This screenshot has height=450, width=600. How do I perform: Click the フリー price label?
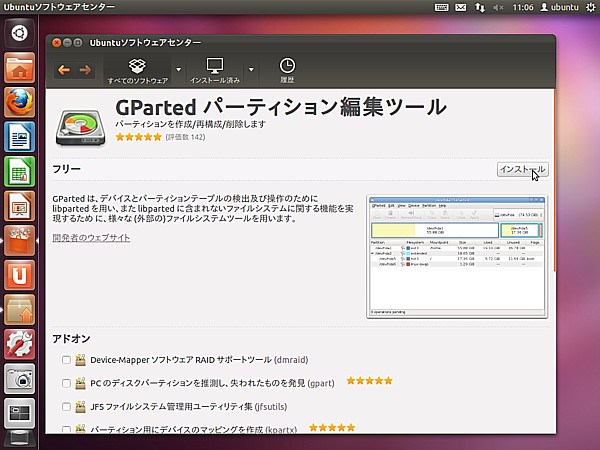[66, 169]
